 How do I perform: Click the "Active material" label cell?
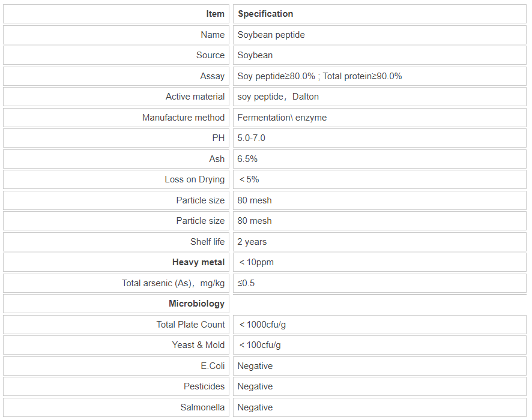tap(195, 97)
